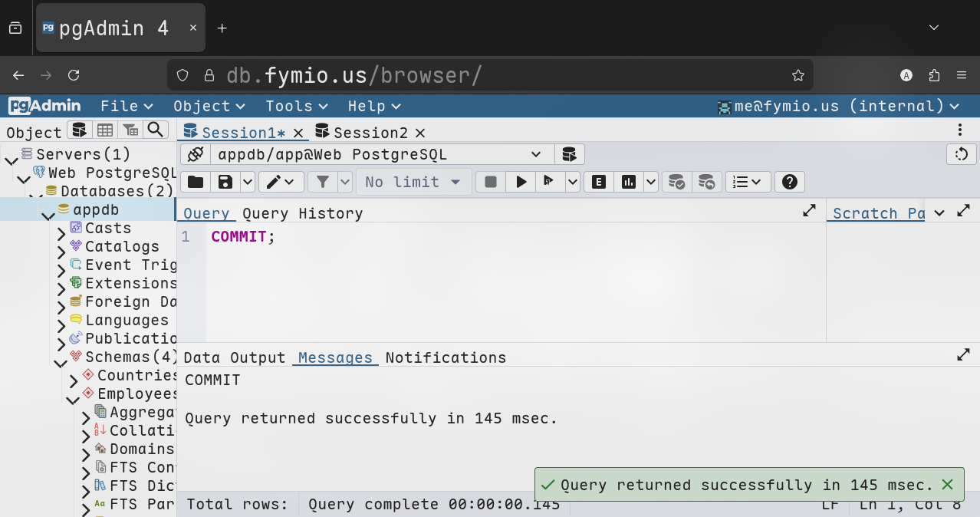Expand the Casts tree node
This screenshot has height=517, width=980.
click(61, 229)
